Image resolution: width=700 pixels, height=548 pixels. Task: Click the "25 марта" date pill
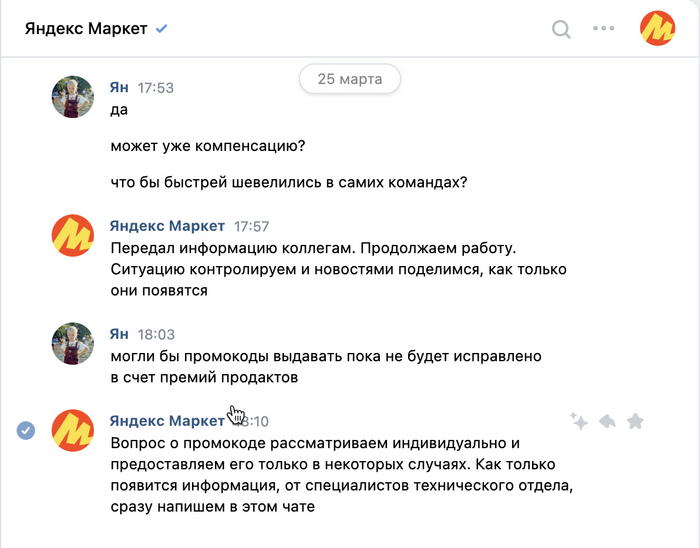pyautogui.click(x=349, y=78)
